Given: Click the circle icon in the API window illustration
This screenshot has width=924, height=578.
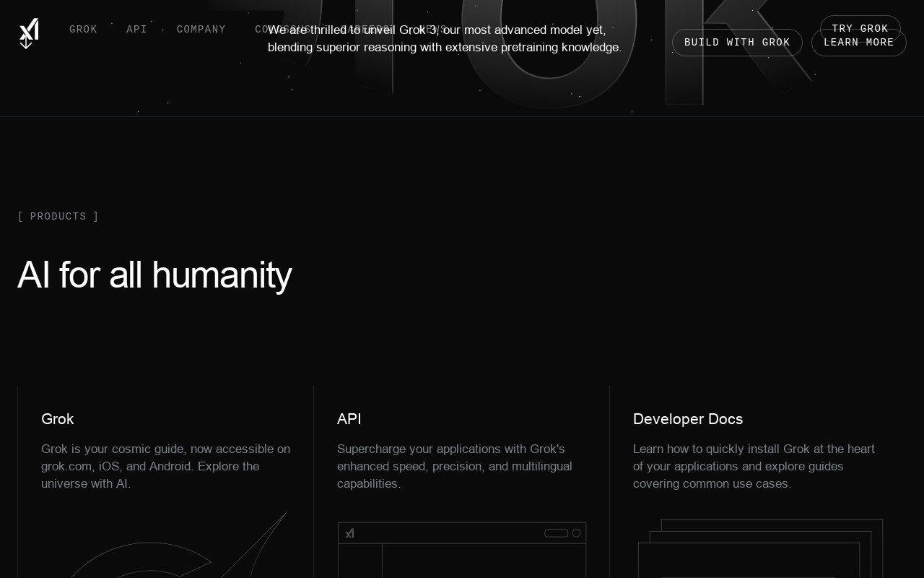Looking at the screenshot, I should click(576, 533).
